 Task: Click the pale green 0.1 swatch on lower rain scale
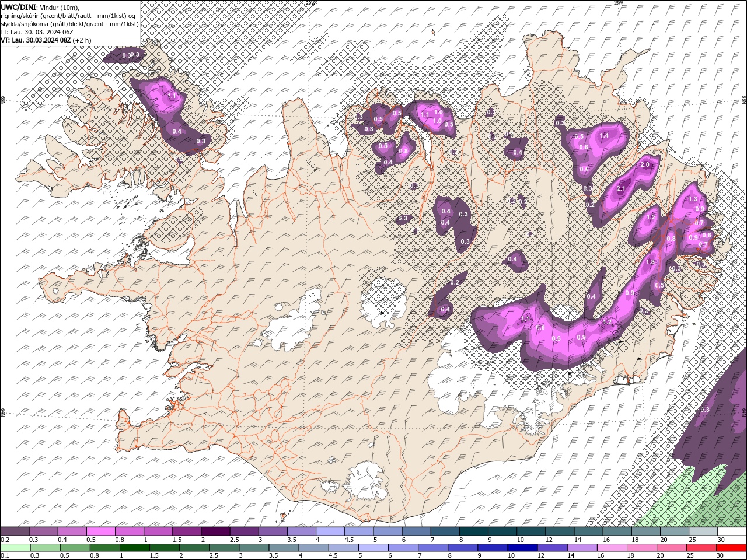15,548
